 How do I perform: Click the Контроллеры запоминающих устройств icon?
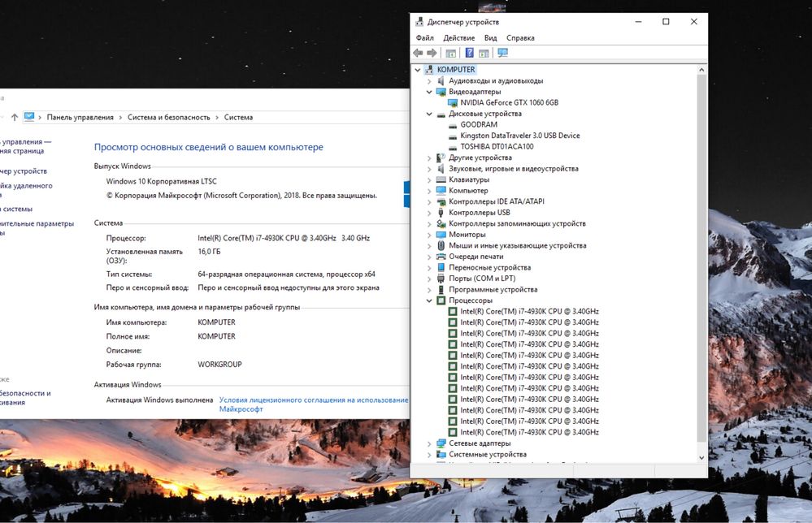click(x=441, y=223)
